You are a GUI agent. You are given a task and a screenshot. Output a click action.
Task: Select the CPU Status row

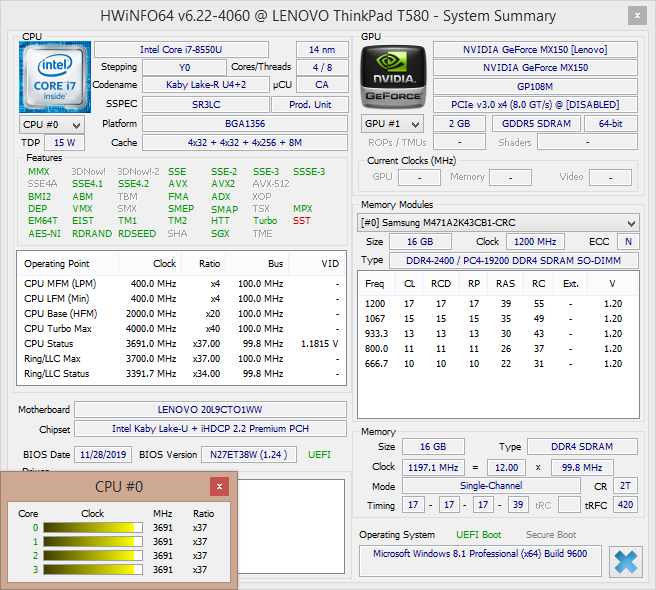coord(181,344)
